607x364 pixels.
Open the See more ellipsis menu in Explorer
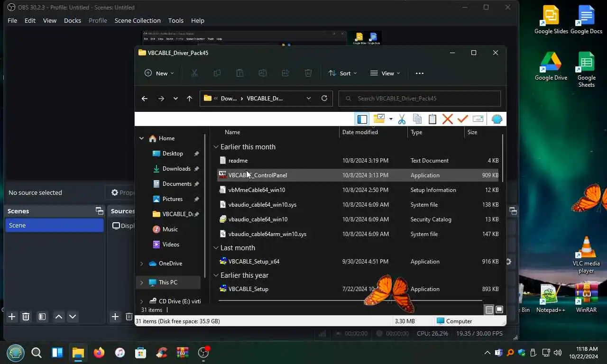click(x=419, y=73)
